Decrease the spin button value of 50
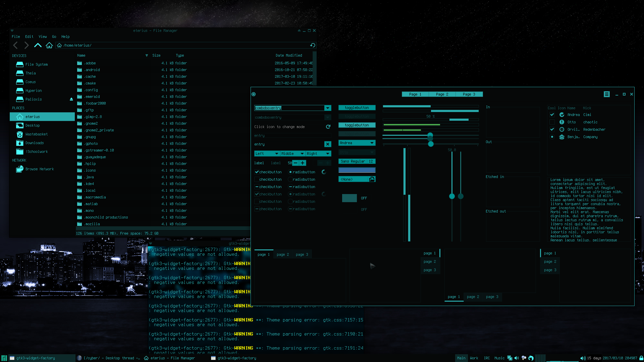Viewport: 644px width, 362px height. tap(296, 163)
